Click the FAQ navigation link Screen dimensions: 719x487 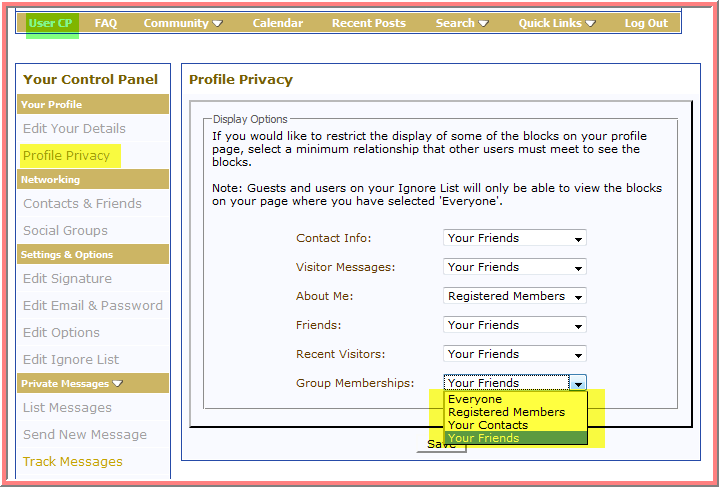(106, 23)
